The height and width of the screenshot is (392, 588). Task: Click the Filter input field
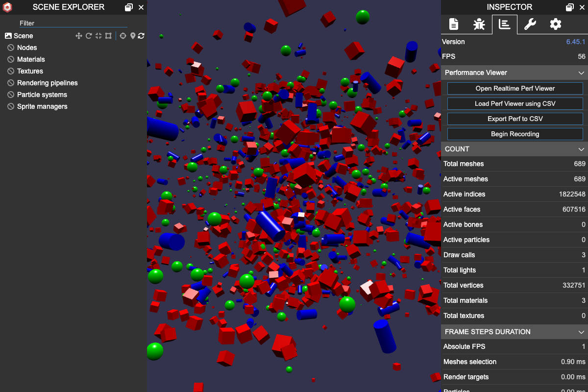click(73, 23)
